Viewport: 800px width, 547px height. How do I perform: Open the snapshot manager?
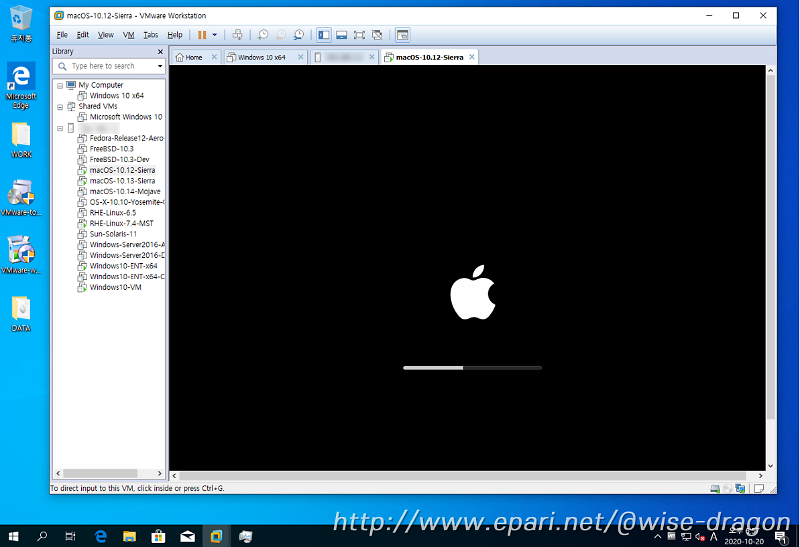click(299, 35)
